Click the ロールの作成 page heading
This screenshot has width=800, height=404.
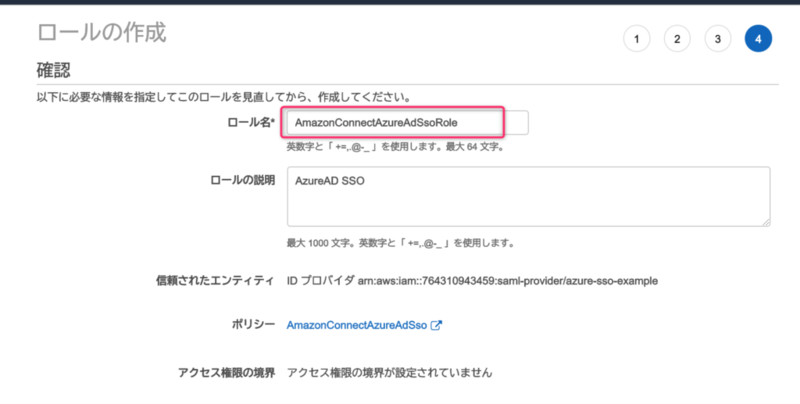tap(102, 33)
